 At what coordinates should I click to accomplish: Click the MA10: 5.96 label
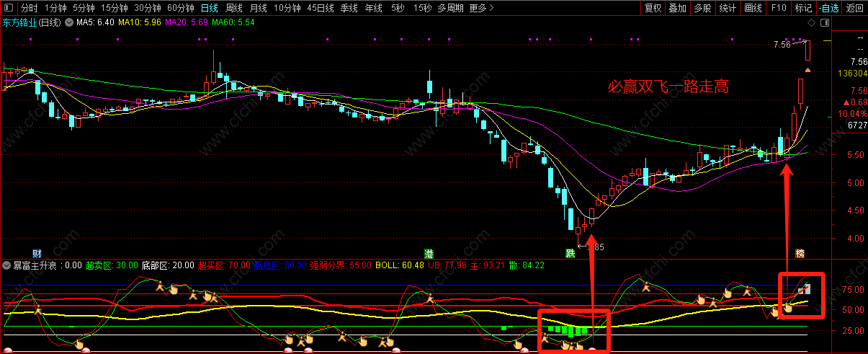140,23
